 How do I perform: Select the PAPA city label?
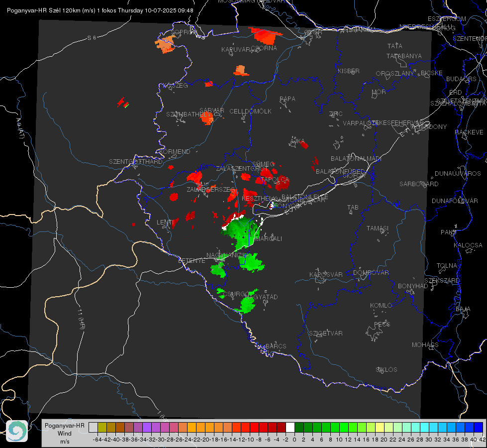(288, 99)
